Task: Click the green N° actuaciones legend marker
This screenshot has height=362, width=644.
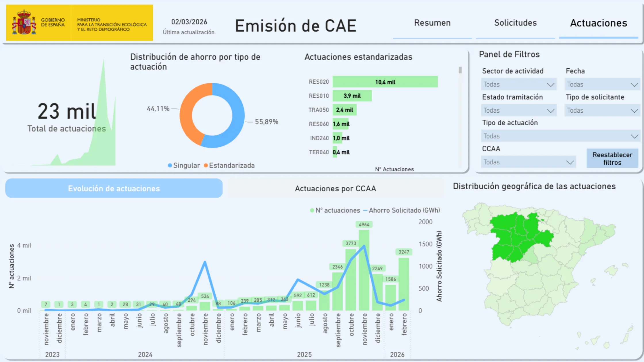Action: coord(311,210)
